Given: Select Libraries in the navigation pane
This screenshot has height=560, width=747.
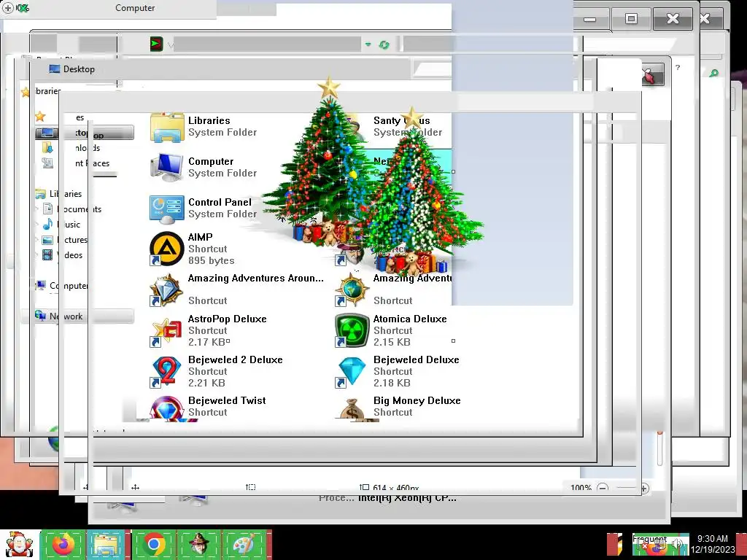Looking at the screenshot, I should tap(59, 194).
